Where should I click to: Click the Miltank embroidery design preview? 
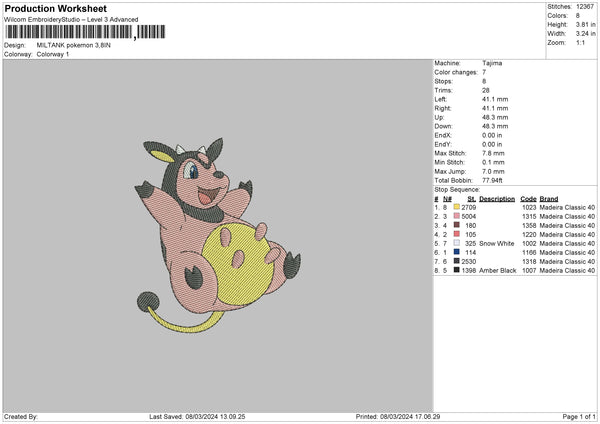(218, 235)
